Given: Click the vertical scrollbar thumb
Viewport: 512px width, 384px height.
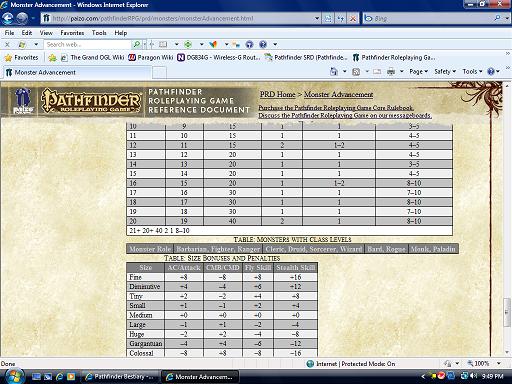Looking at the screenshot, I should point(507,312).
